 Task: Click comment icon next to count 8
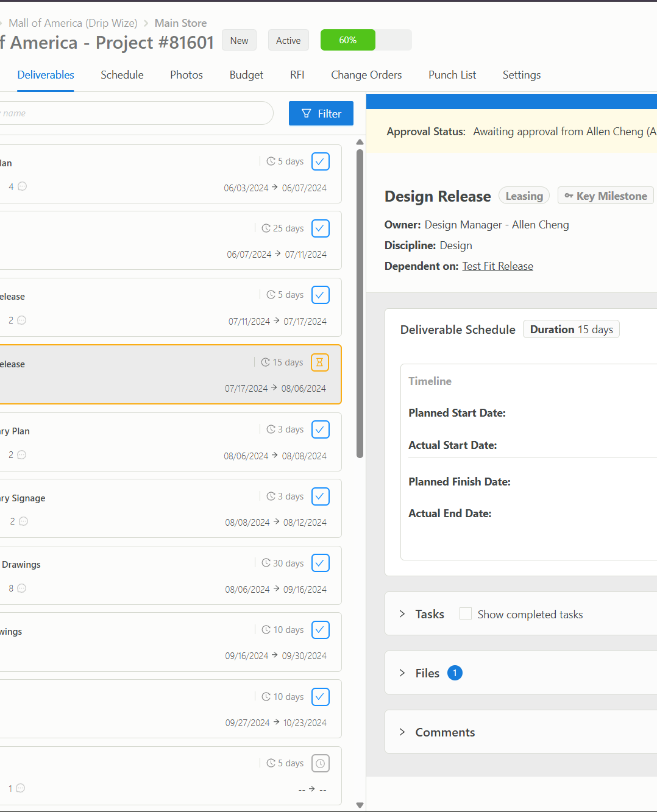click(x=21, y=588)
